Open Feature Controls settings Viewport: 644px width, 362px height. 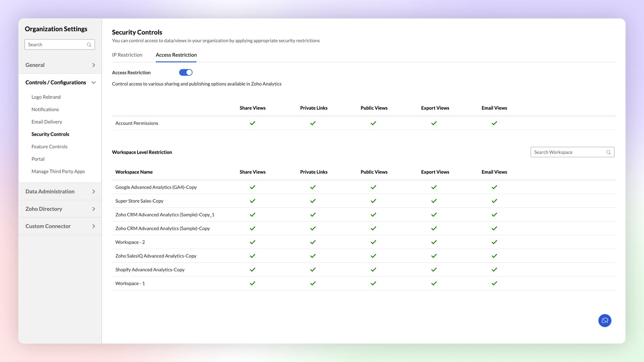pos(50,147)
